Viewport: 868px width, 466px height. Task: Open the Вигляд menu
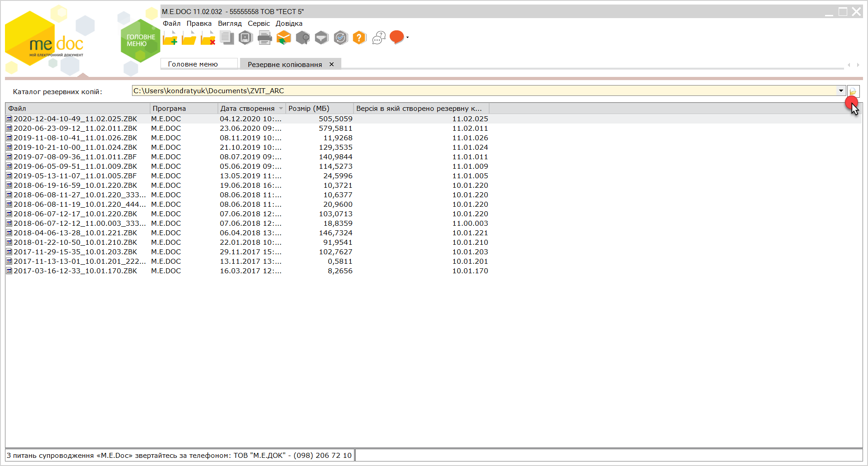click(x=230, y=24)
